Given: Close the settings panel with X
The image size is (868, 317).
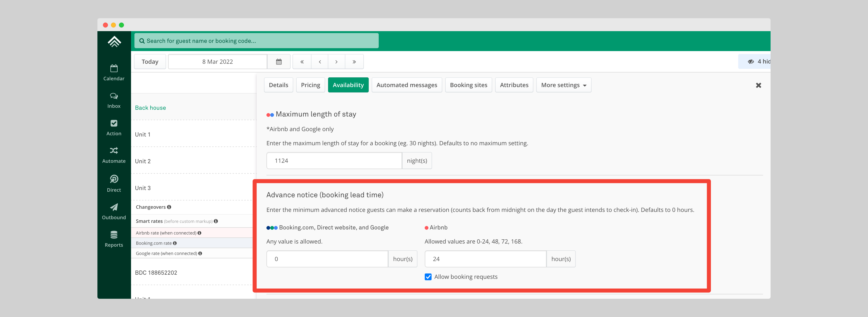Looking at the screenshot, I should (758, 85).
